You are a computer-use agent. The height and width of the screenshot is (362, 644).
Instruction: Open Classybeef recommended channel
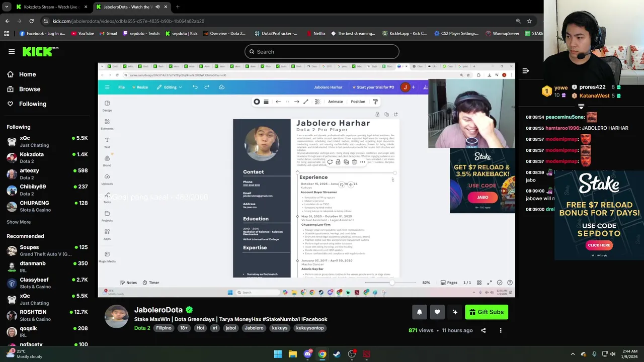pyautogui.click(x=47, y=283)
